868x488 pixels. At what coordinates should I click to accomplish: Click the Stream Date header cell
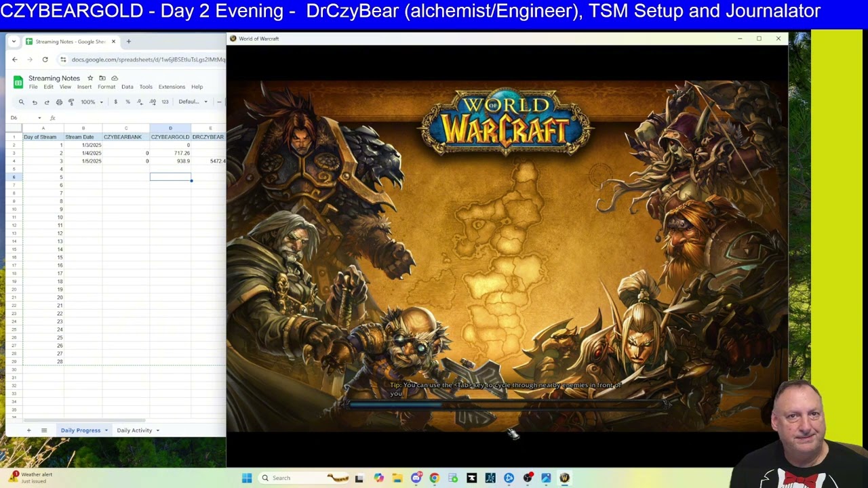coord(83,137)
